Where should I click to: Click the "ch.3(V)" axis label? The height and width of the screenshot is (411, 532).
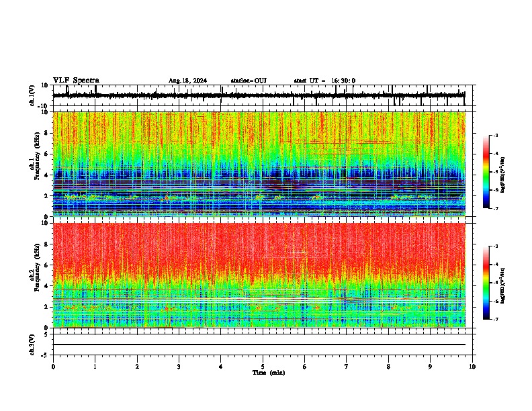(x=32, y=345)
